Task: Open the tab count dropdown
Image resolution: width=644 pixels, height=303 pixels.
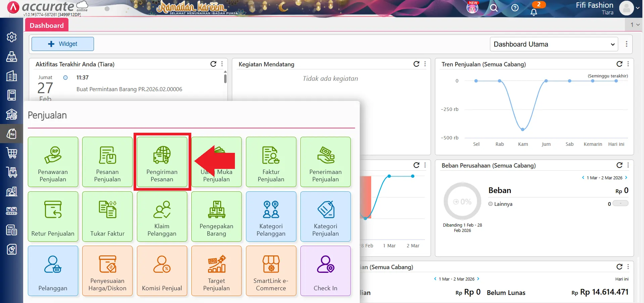Action: point(635,25)
